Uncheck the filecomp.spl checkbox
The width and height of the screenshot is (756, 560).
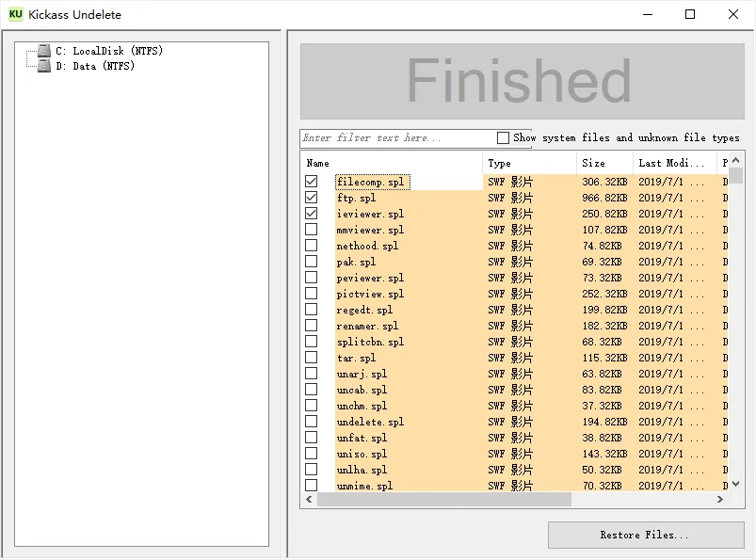pos(312,182)
